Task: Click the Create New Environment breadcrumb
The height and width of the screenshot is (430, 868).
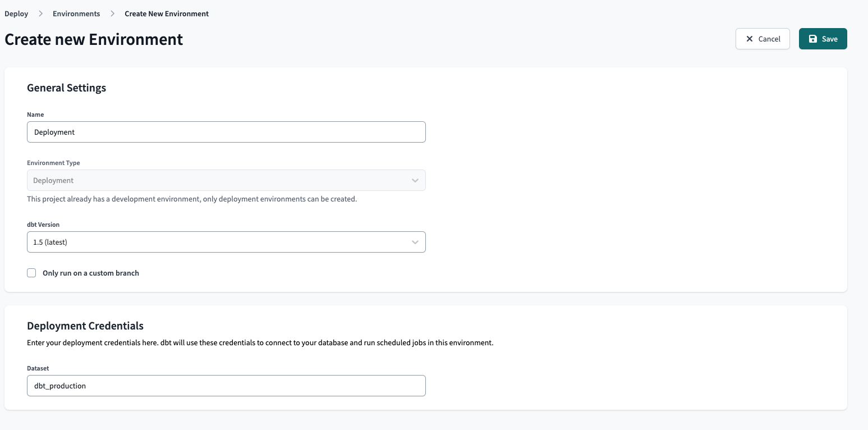Action: pos(166,13)
